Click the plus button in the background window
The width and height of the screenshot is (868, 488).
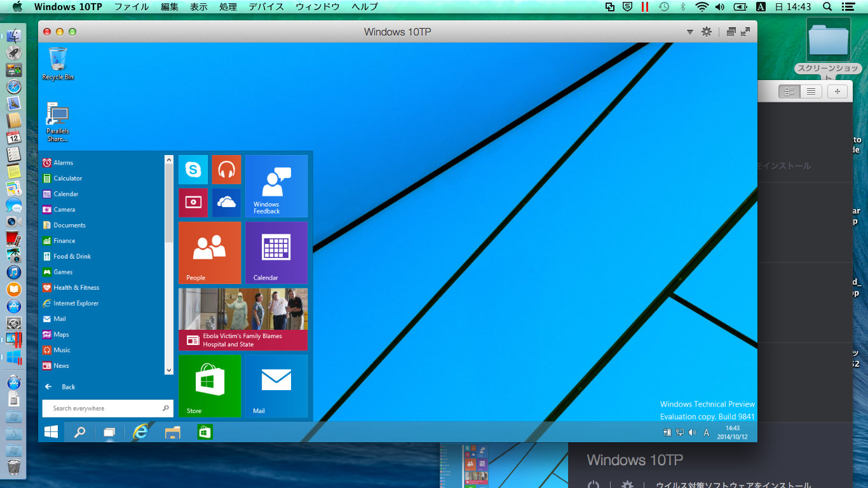(837, 91)
